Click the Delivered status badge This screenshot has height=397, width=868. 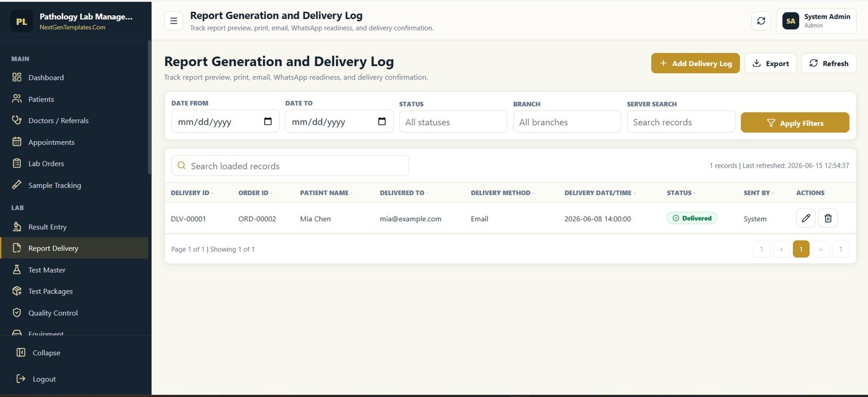[692, 218]
